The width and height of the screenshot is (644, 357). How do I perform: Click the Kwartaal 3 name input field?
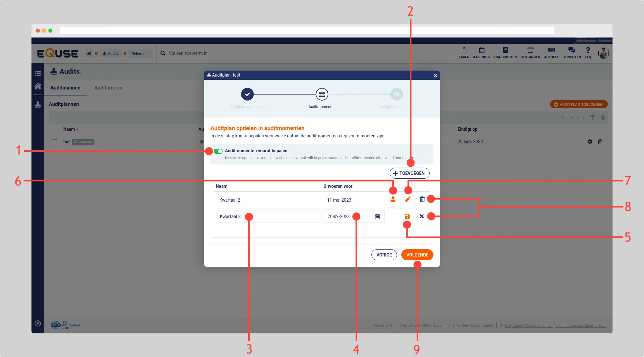tap(268, 216)
